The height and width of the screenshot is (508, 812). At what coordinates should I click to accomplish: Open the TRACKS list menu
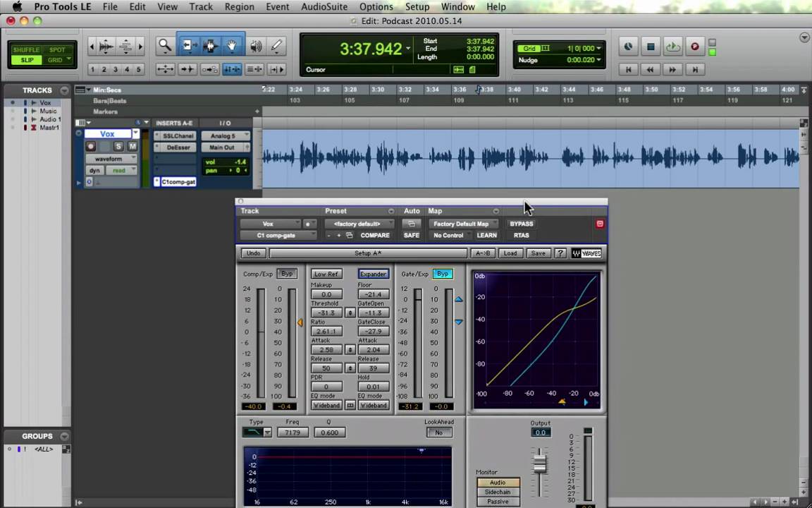point(63,90)
